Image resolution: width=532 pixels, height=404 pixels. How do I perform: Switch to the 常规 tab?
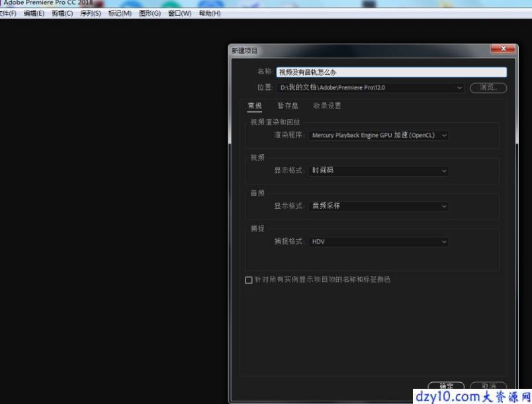click(x=255, y=106)
